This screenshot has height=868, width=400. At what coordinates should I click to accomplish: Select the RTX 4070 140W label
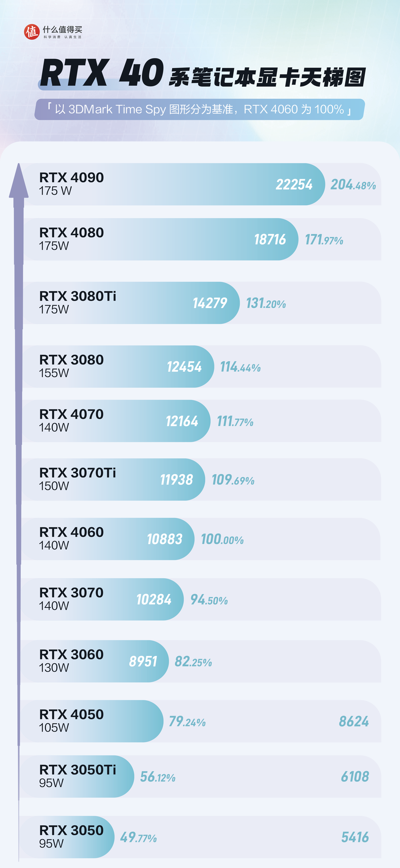tap(71, 420)
